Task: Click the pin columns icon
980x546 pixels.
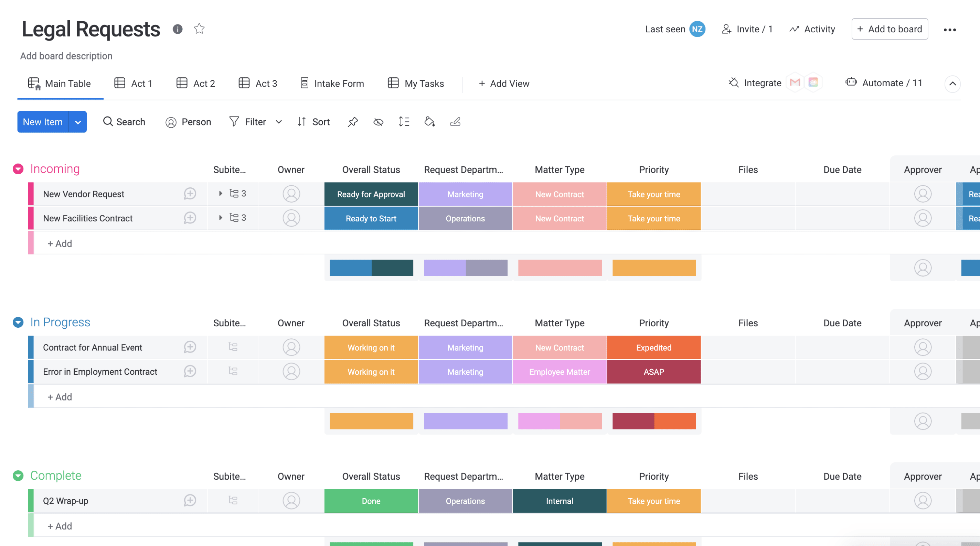Action: [x=353, y=122]
